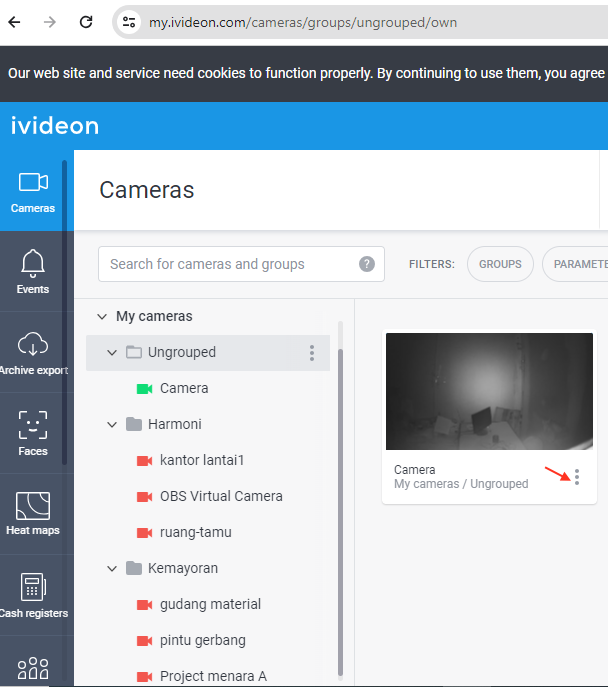Apply the PARAMETERS filter

[576, 264]
